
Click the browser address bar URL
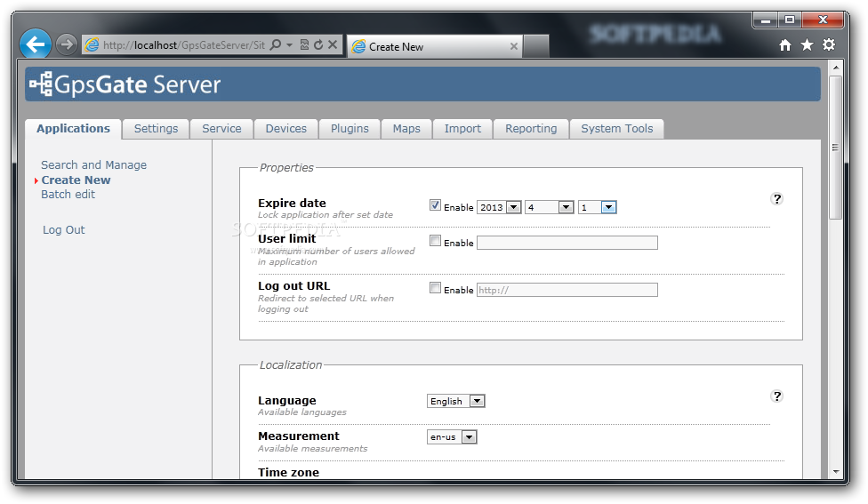pyautogui.click(x=184, y=44)
